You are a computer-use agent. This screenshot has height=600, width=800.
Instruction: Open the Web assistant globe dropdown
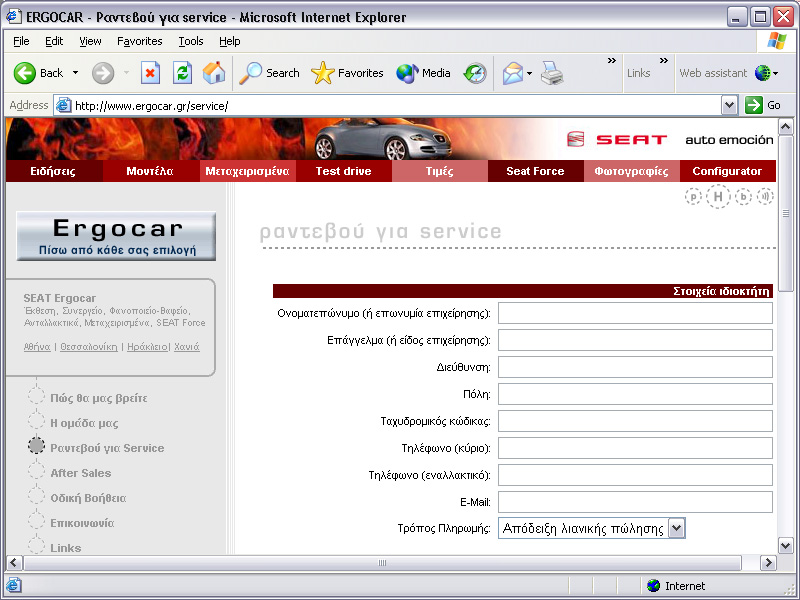766,73
